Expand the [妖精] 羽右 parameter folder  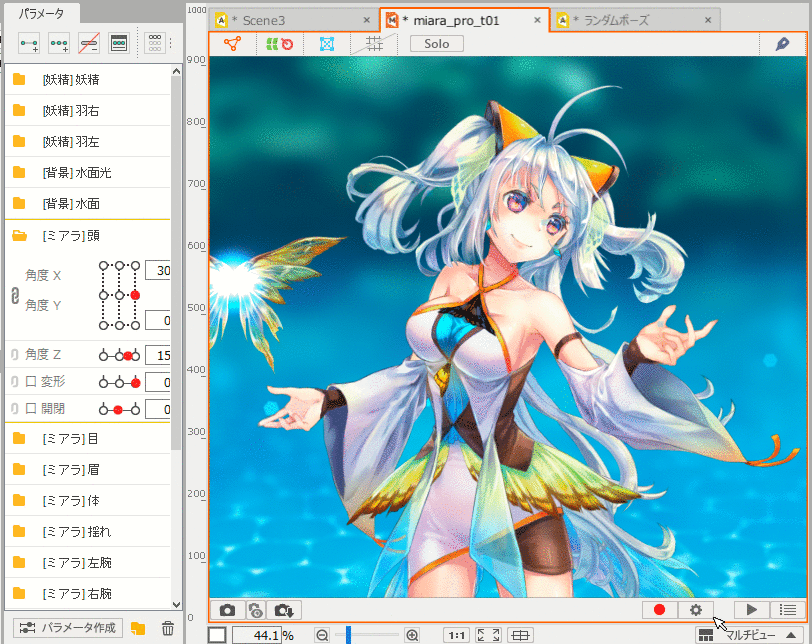[19, 111]
